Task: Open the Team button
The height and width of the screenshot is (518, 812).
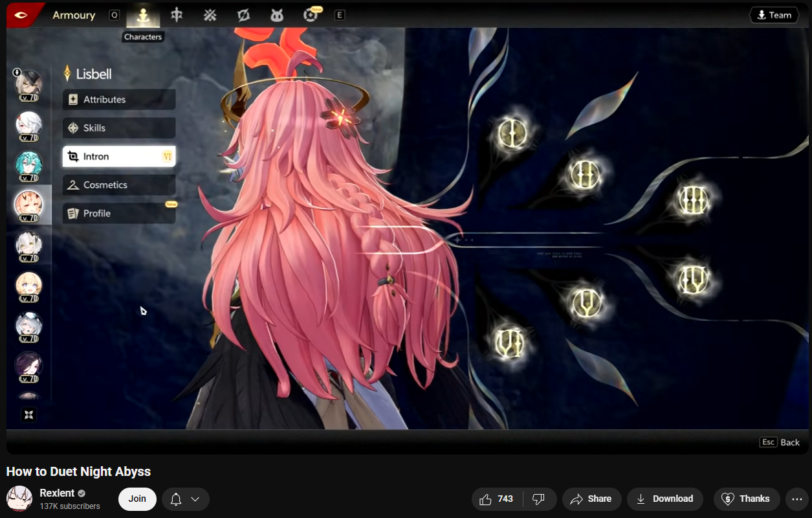Action: pos(774,15)
